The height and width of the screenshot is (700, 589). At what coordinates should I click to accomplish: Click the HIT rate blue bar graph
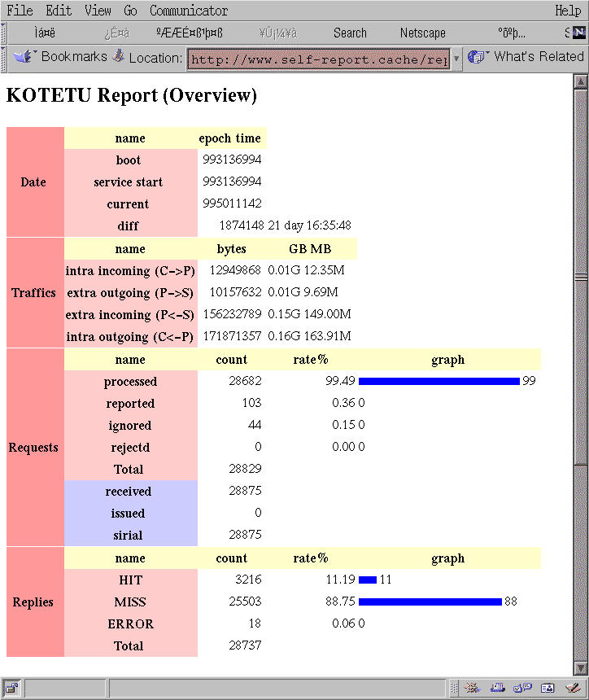click(x=368, y=580)
